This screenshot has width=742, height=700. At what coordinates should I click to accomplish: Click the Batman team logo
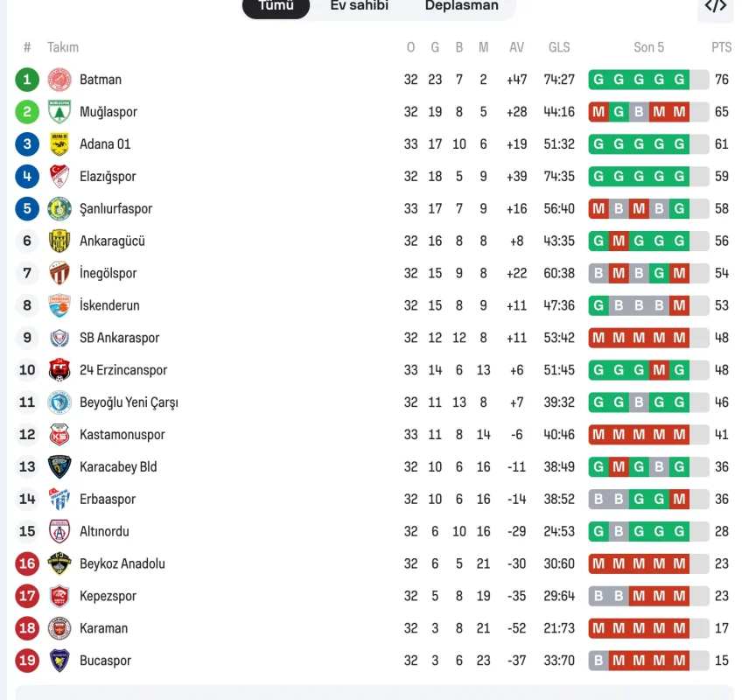(x=59, y=80)
